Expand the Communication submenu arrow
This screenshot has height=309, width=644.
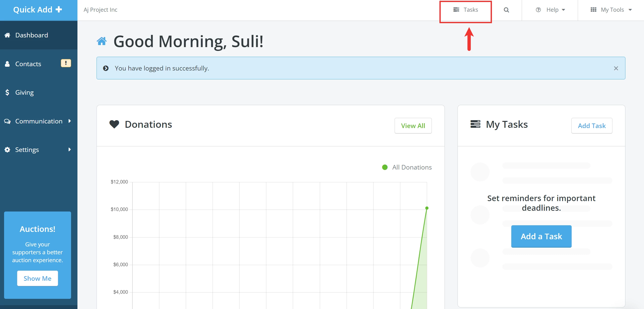click(70, 121)
